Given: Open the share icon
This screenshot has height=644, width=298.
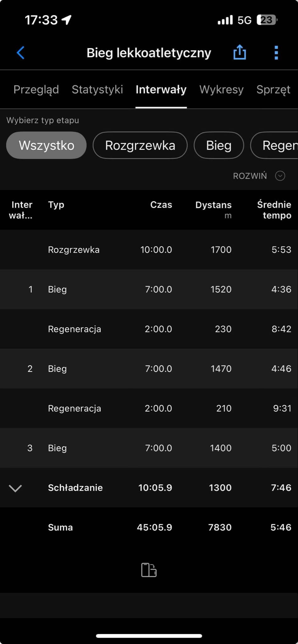Looking at the screenshot, I should tap(239, 52).
